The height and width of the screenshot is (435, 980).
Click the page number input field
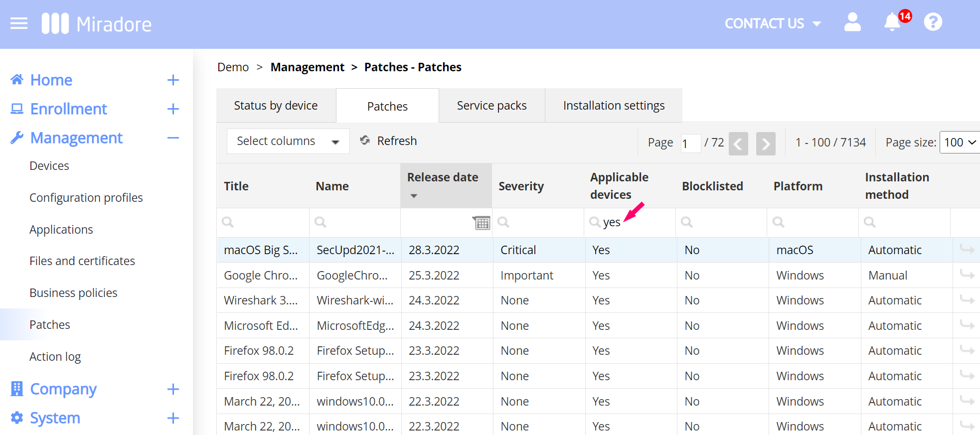691,144
